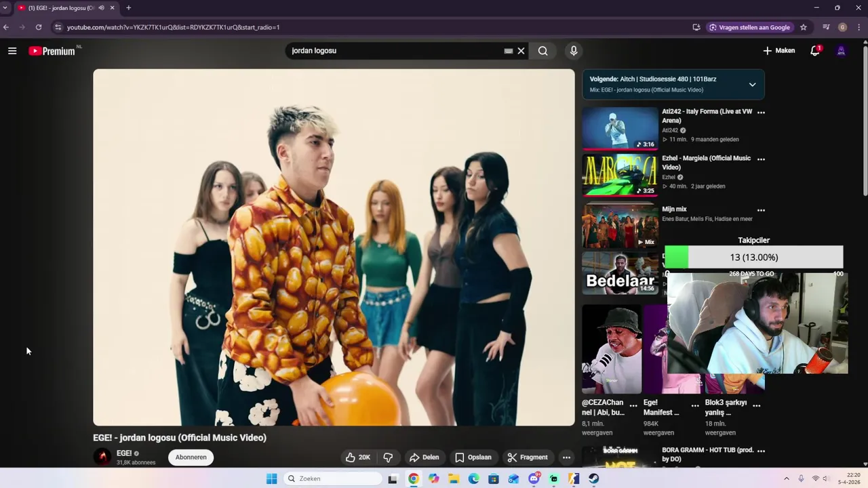
Task: Open the account avatar menu
Action: tap(842, 51)
